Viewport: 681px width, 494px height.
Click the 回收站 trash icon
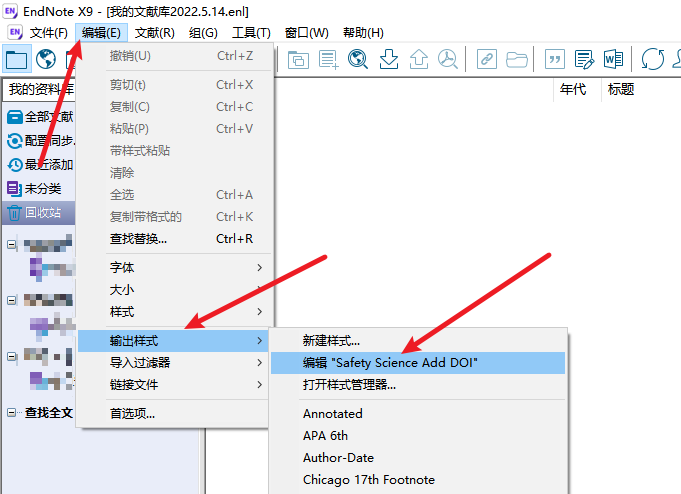14,212
